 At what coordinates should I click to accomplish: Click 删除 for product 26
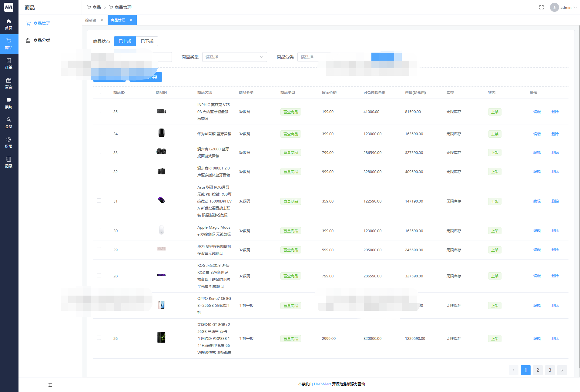pyautogui.click(x=555, y=339)
